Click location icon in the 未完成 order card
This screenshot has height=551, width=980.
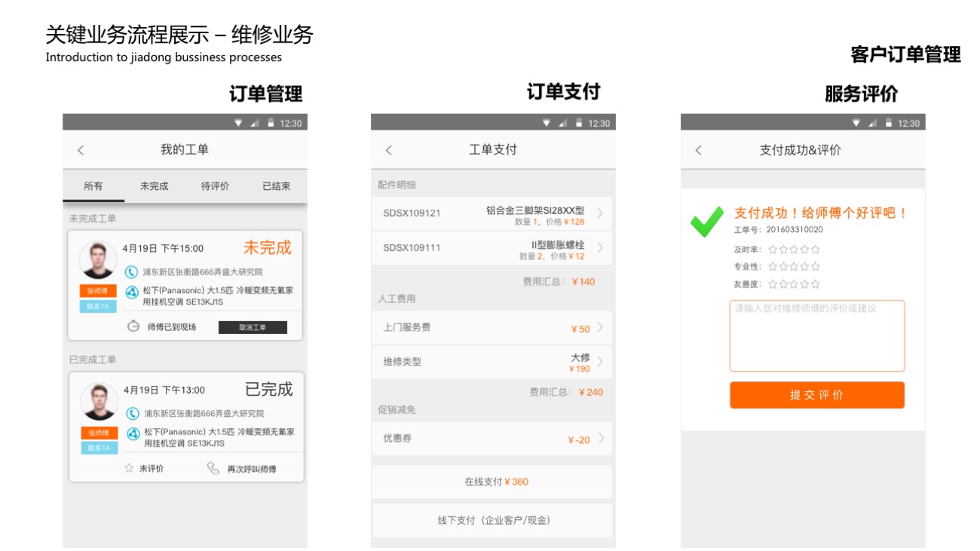[x=132, y=272]
